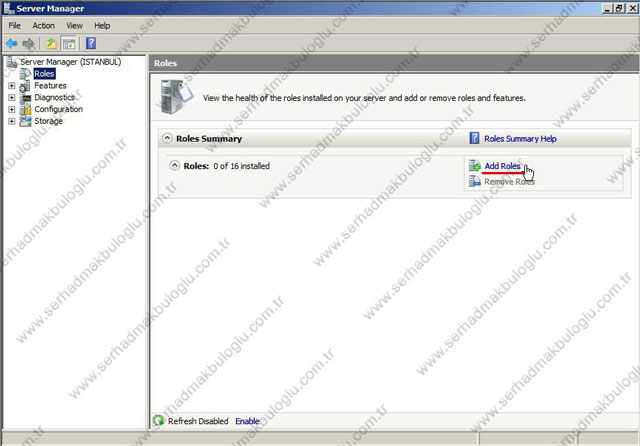Click the '0 of 16 installed' text
This screenshot has width=640, height=446.
point(242,166)
